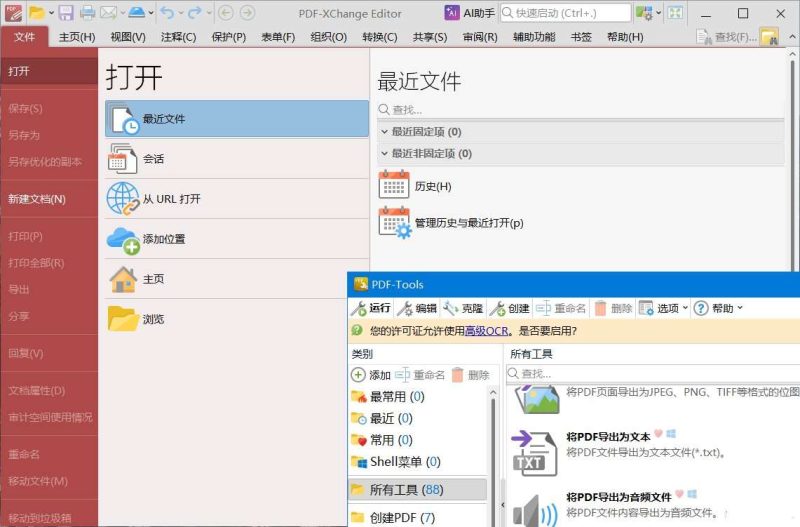Open dropdown arrow next to undo icon

coord(181,13)
